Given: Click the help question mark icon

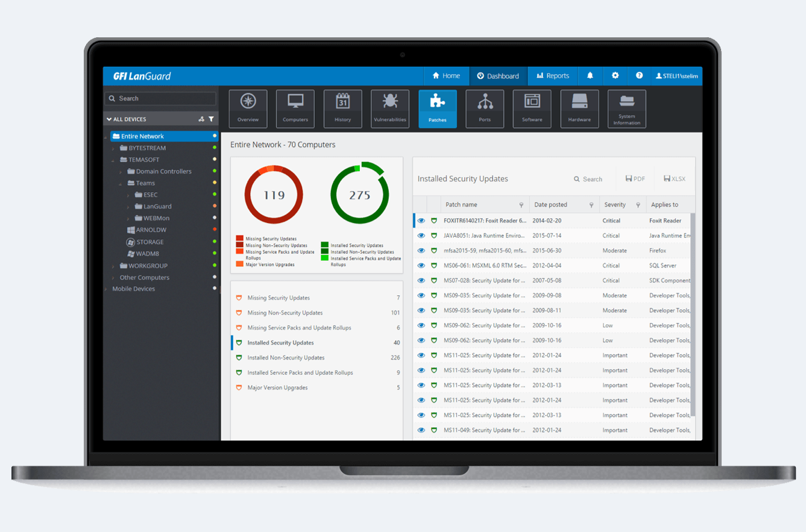Looking at the screenshot, I should (639, 76).
